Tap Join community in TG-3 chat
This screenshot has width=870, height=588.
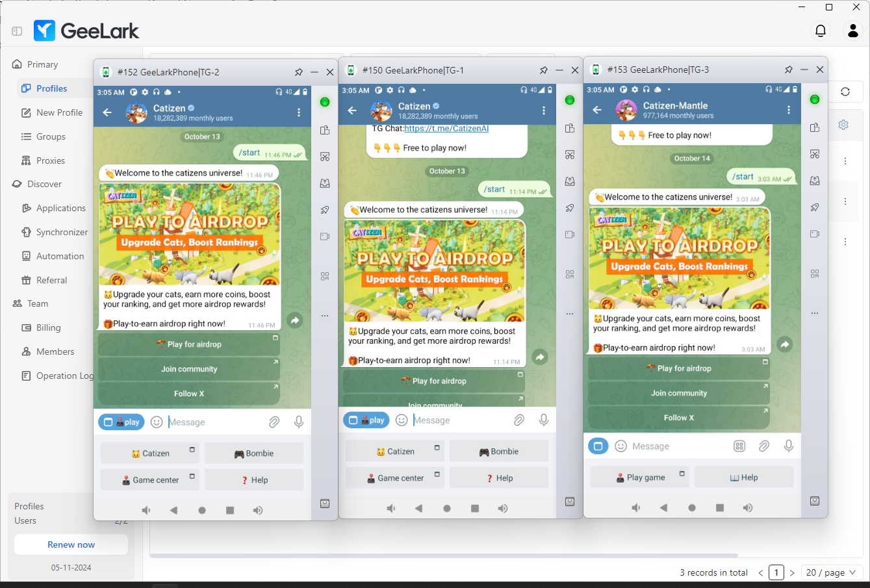pos(679,393)
